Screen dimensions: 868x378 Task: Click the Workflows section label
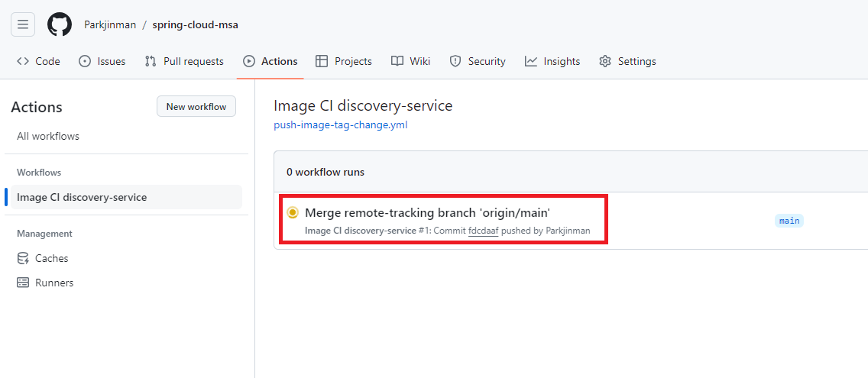(39, 173)
